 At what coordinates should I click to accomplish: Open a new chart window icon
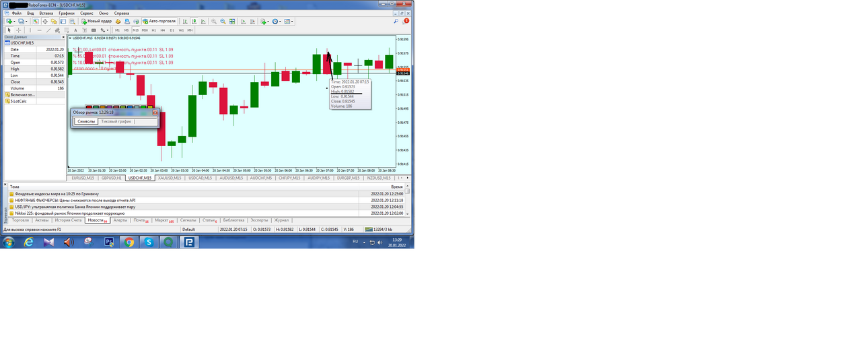[9, 21]
